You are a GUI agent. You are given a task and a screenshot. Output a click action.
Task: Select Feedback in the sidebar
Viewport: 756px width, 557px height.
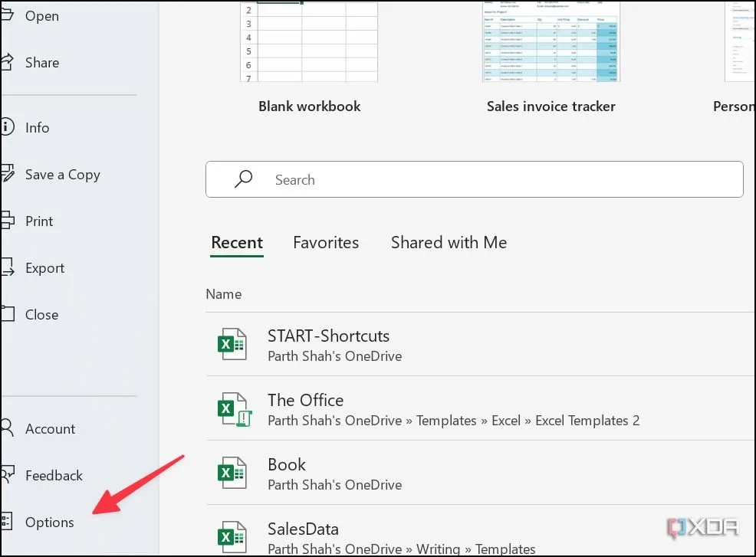click(53, 476)
